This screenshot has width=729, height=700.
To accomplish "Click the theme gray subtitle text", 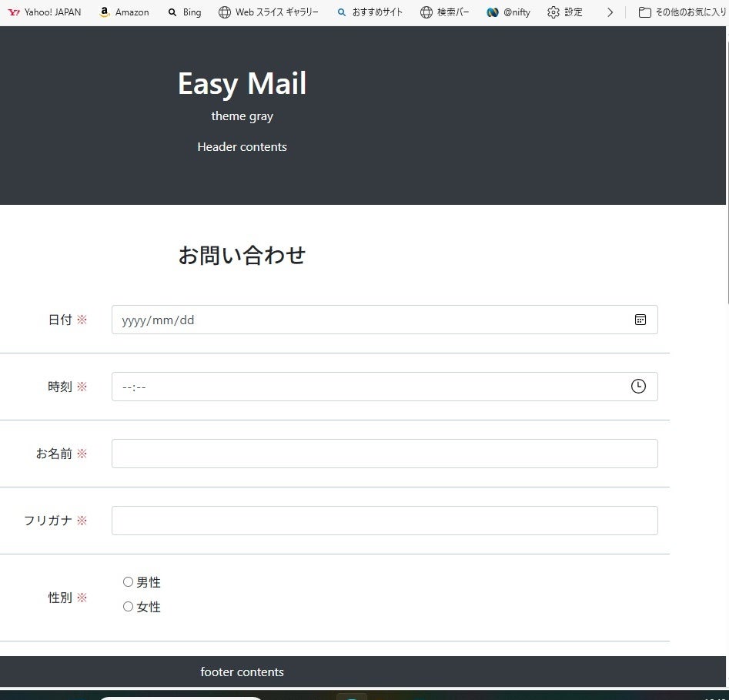I will 242,116.
